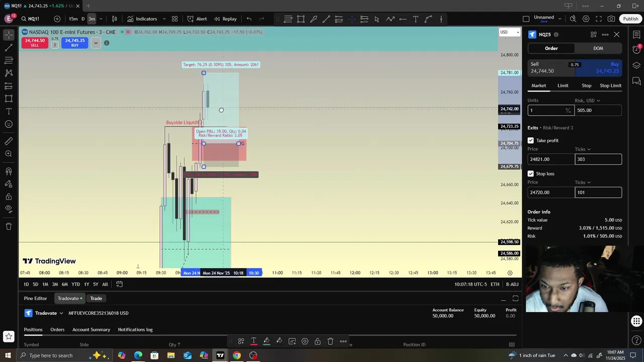Switch to Notifications log tab
Viewport: 644px width, 362px height.
click(x=135, y=329)
